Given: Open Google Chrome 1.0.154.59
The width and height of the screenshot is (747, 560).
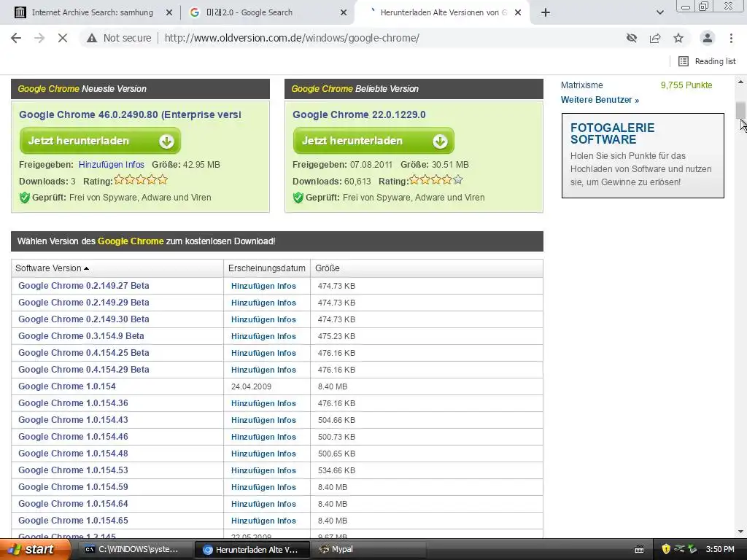Looking at the screenshot, I should 73,486.
